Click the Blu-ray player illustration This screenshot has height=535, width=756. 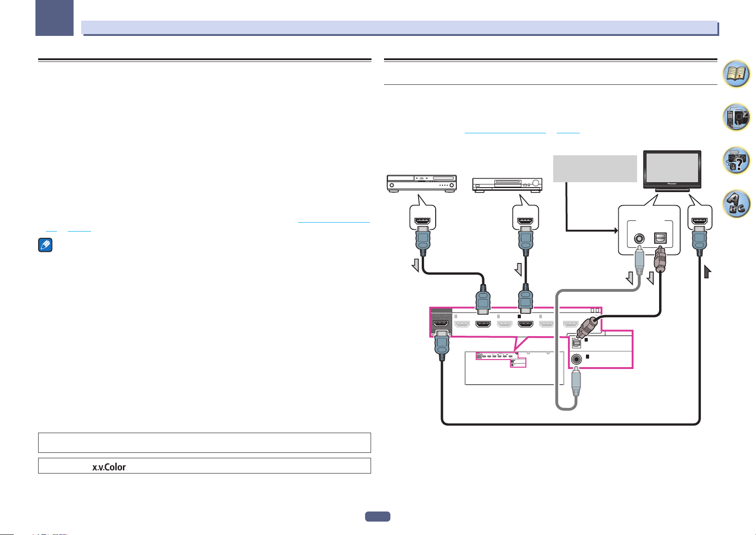click(422, 184)
